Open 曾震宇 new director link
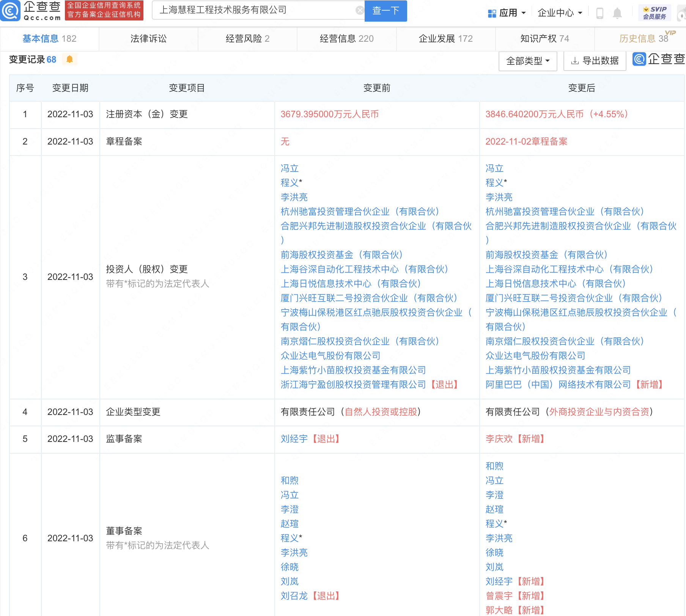The image size is (686, 616). 499,596
